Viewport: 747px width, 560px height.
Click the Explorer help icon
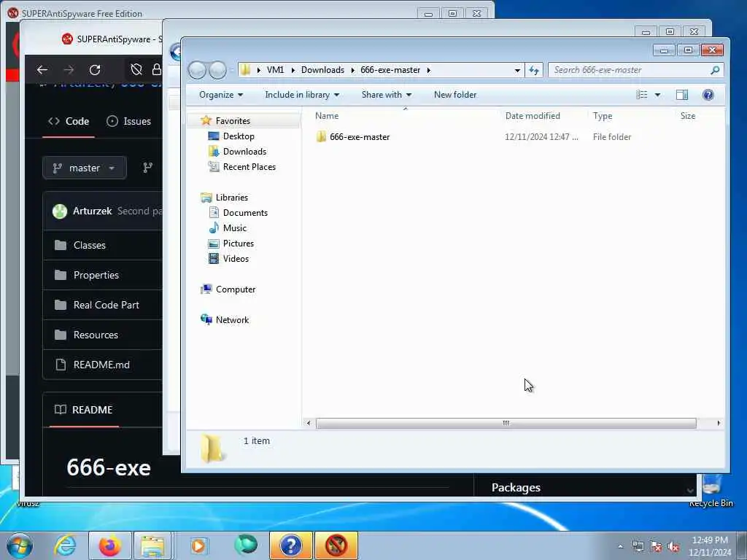(x=708, y=95)
